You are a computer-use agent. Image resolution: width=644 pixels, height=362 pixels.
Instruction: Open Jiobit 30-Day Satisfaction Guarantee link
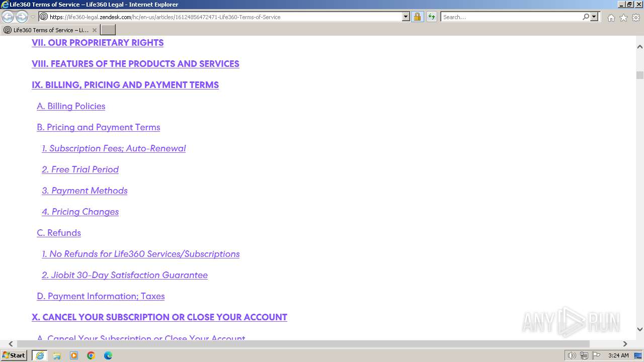point(125,275)
